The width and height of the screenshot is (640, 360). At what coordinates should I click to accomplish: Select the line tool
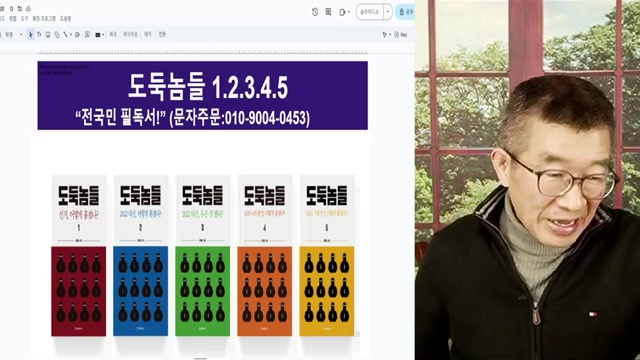click(x=65, y=35)
